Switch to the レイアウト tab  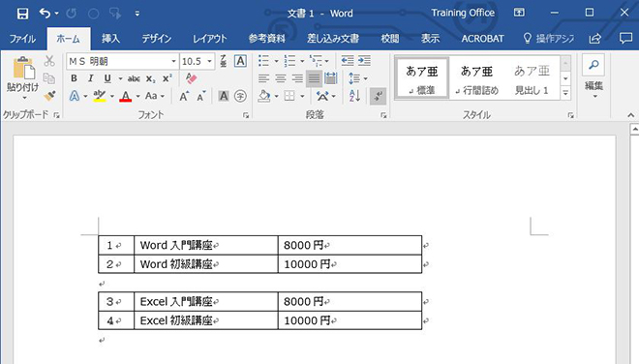(209, 39)
